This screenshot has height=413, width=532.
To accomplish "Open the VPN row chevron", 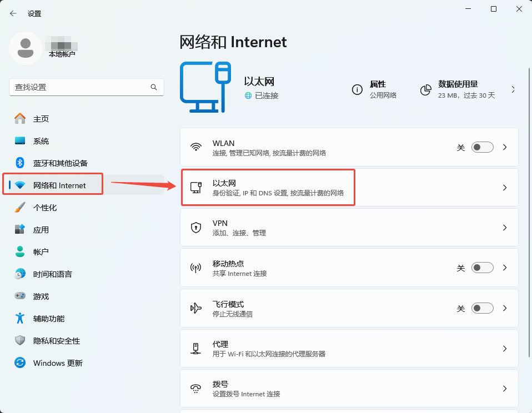I will (x=505, y=228).
